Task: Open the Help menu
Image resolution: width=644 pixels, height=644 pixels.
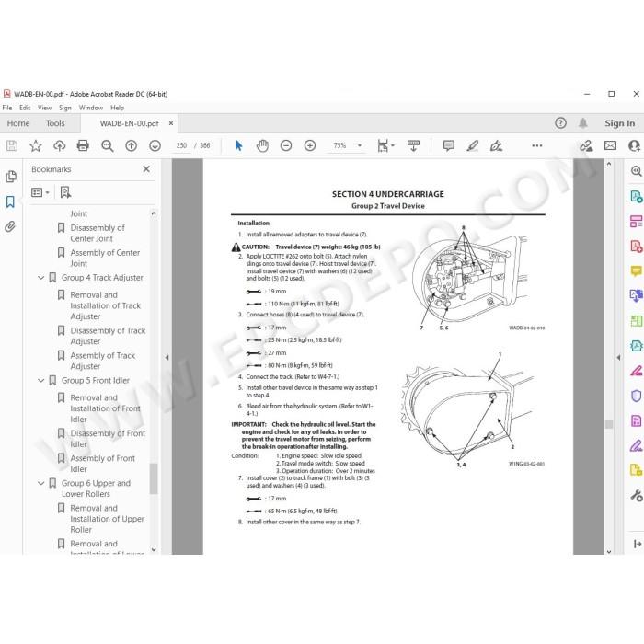Action: [117, 108]
